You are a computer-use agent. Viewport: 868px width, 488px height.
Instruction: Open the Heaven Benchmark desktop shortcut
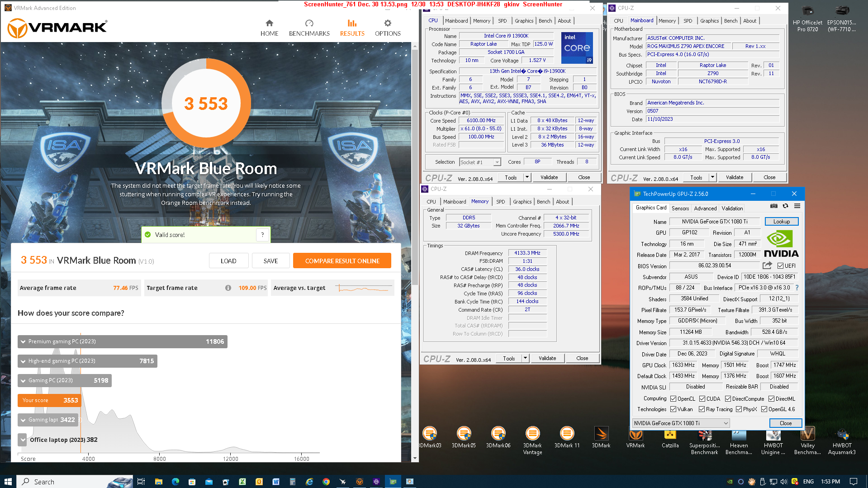point(739,441)
